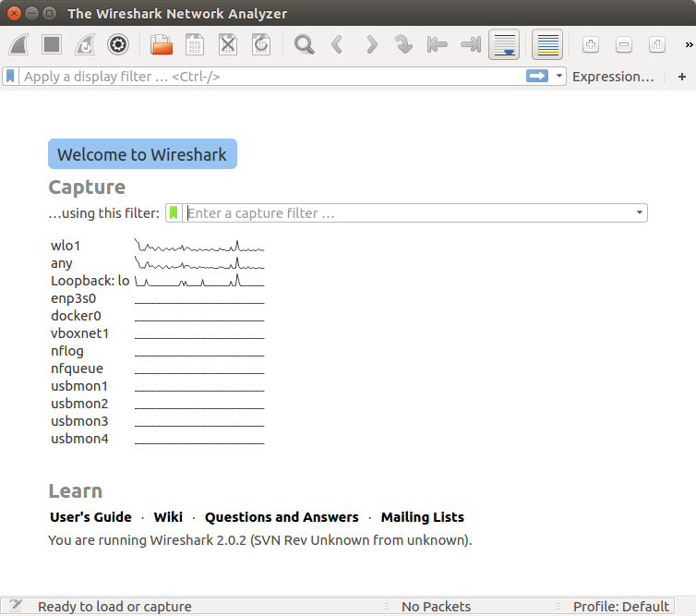Expand the capture filter dropdown arrow
The width and height of the screenshot is (696, 616).
click(x=639, y=212)
